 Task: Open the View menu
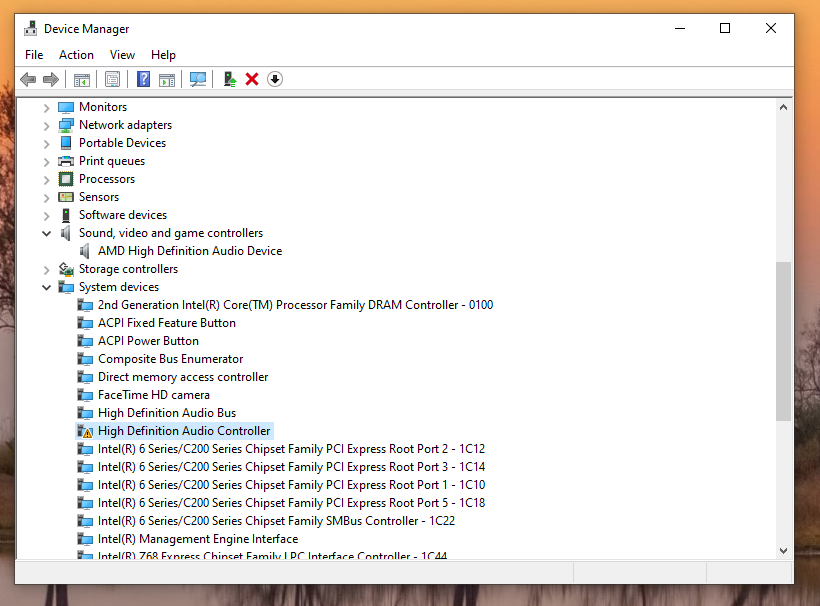click(122, 55)
